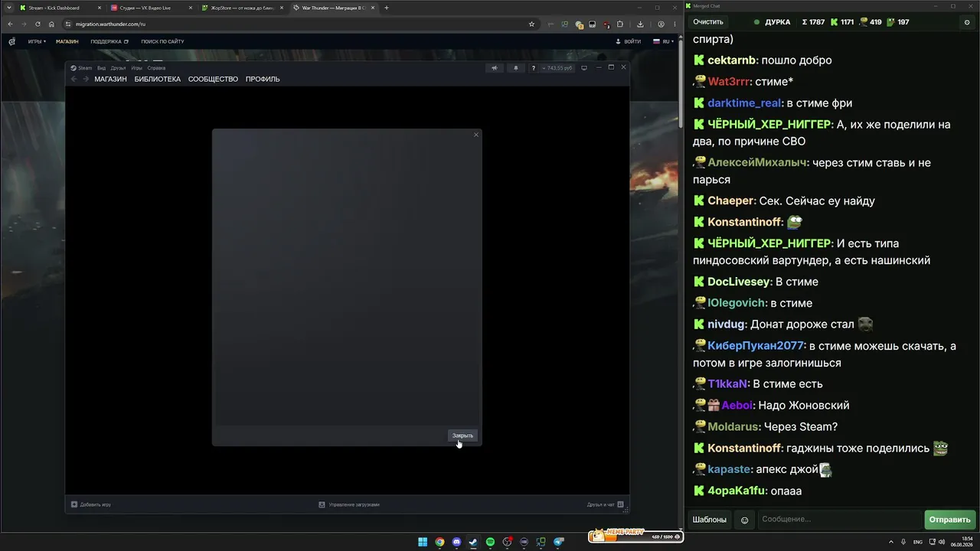
Task: Click browser home icon
Action: click(51, 24)
